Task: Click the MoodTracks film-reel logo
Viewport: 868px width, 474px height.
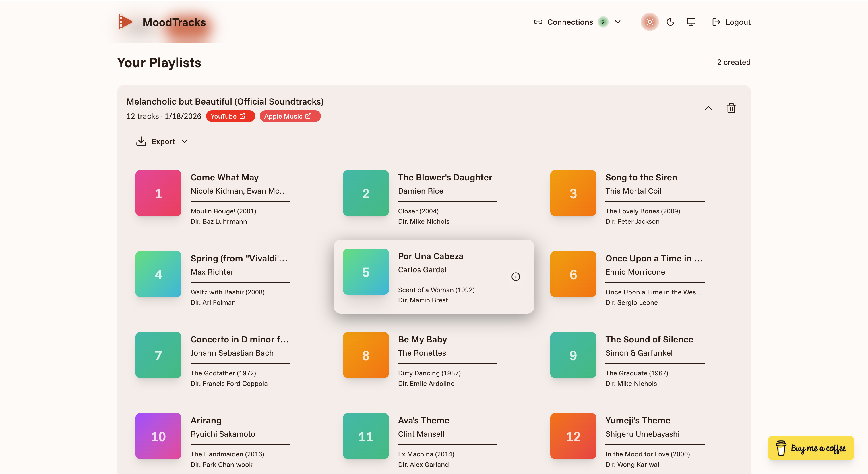Action: click(126, 22)
